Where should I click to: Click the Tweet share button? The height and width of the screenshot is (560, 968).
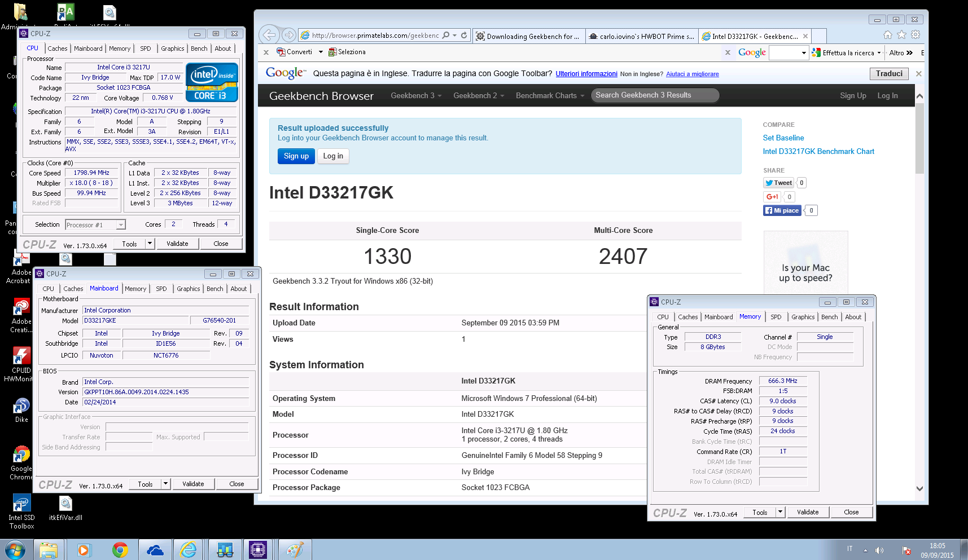click(779, 183)
